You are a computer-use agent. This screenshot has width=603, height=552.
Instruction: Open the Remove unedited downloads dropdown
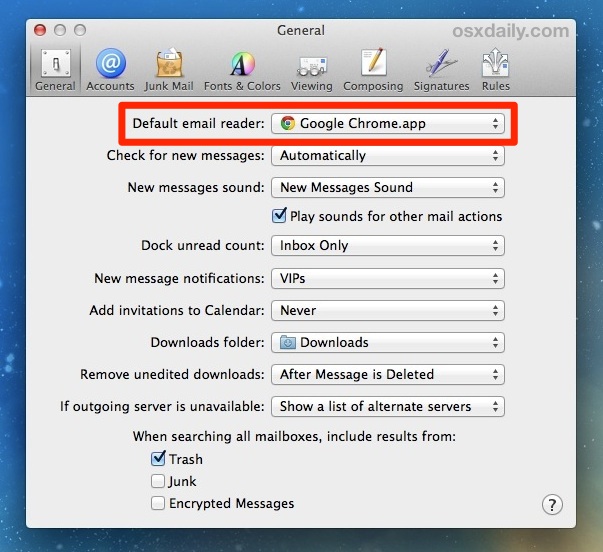tap(388, 374)
